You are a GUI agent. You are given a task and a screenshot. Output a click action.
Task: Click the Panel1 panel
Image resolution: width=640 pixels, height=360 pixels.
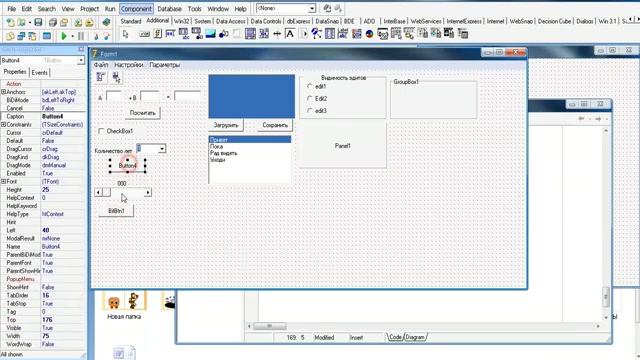click(x=342, y=145)
